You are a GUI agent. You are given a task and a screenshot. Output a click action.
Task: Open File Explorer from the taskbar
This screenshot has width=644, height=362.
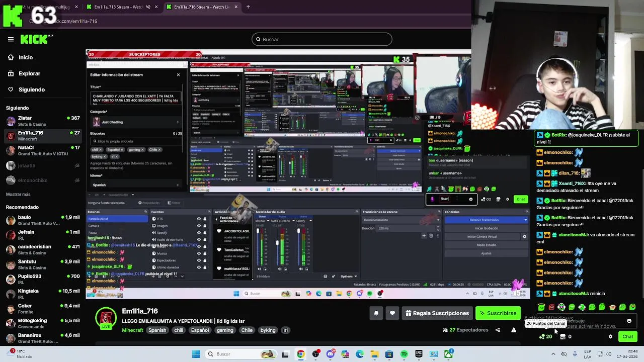374,354
